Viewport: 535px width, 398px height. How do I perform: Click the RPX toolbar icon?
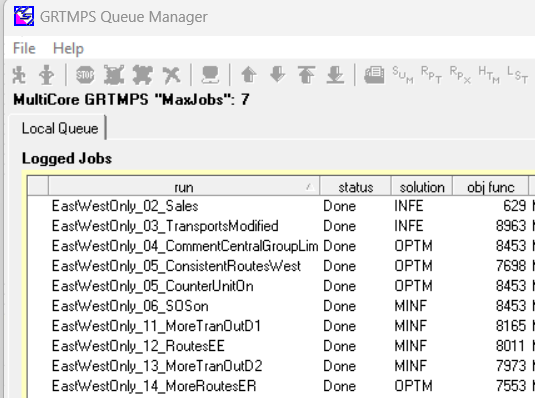tap(460, 75)
